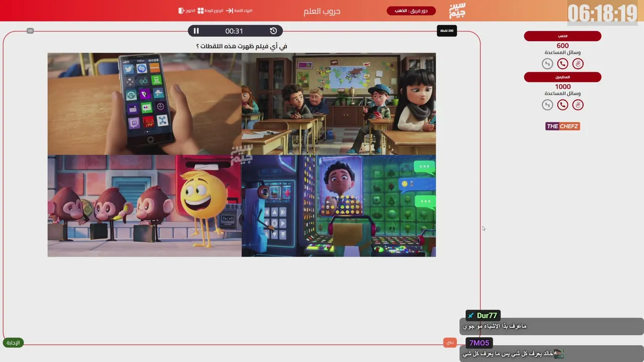Image resolution: width=644 pixels, height=362 pixels.
Task: Click the small orange badge at frame corner
Action: 450,342
